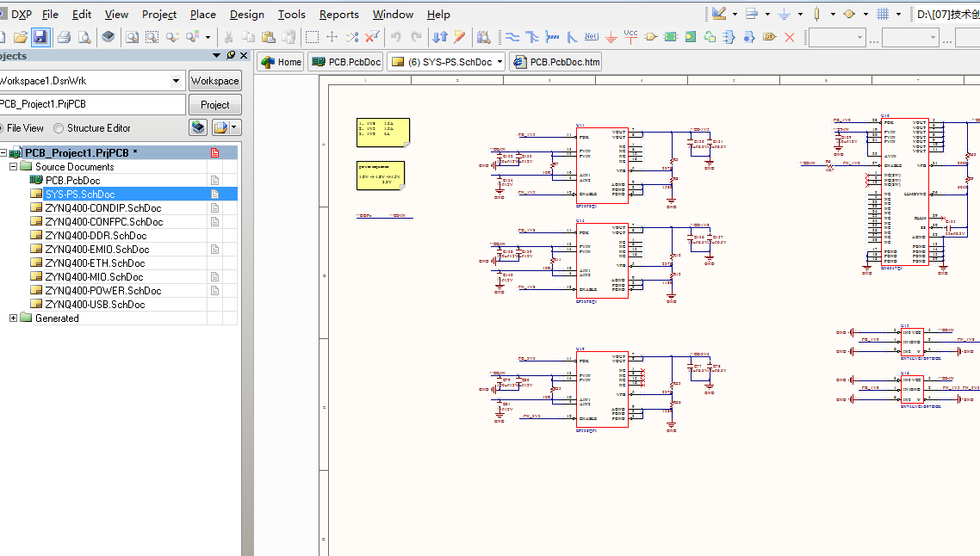Select ZYNQ400-POWER.SchDoc in project tree
Screen dimensions: 980x556
(103, 291)
